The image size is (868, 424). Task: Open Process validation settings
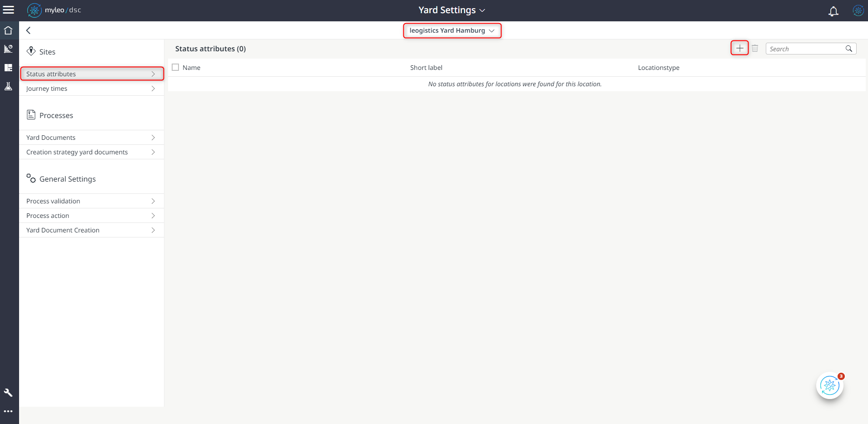(x=92, y=201)
